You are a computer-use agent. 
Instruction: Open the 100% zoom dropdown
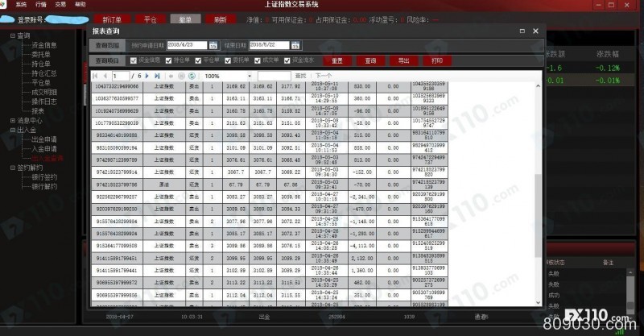249,76
